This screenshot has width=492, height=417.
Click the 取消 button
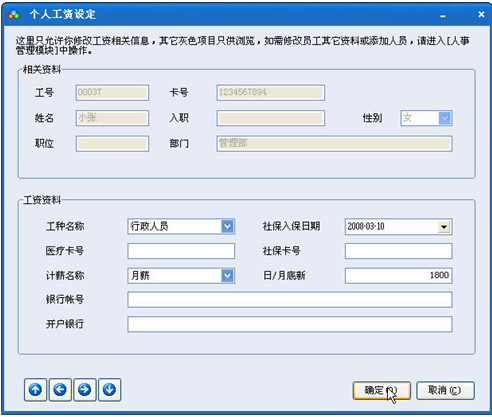point(445,390)
